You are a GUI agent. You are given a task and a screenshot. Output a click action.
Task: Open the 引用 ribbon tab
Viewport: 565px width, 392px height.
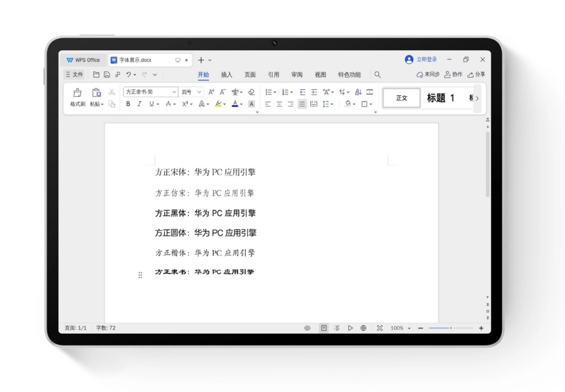click(273, 75)
